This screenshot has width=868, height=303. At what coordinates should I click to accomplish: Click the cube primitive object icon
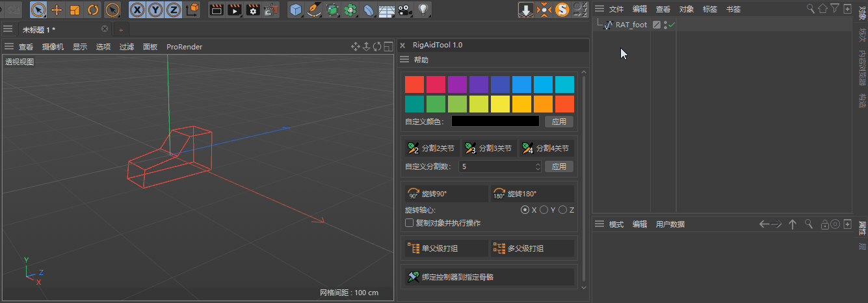296,10
